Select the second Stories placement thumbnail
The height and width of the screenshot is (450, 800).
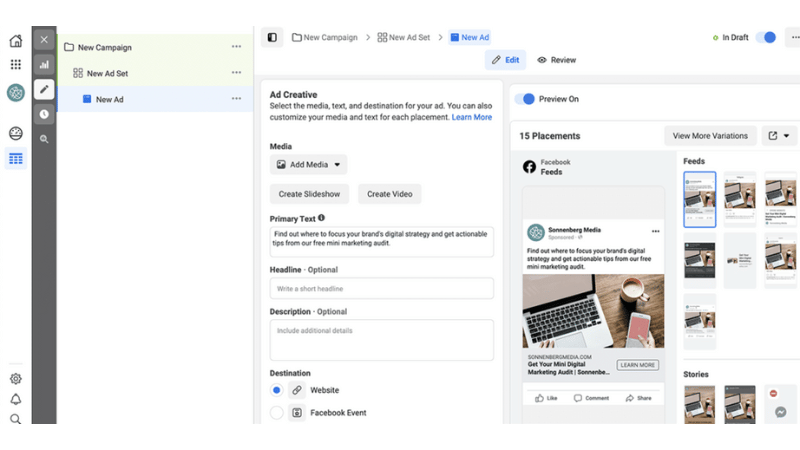point(740,405)
